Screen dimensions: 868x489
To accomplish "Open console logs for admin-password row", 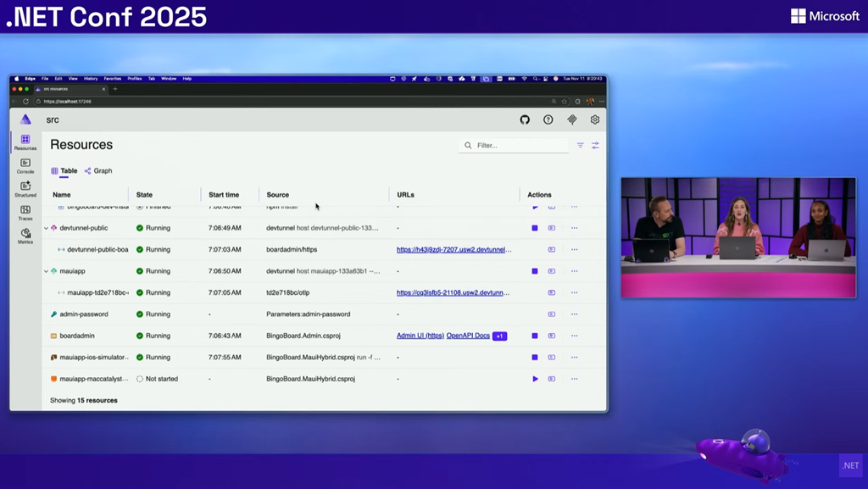I will pos(552,314).
